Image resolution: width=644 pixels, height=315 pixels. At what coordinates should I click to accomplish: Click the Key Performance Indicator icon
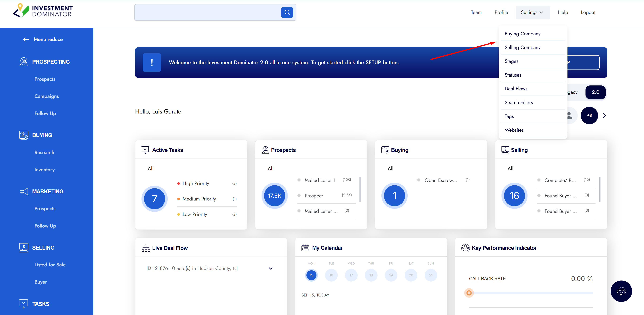click(465, 248)
